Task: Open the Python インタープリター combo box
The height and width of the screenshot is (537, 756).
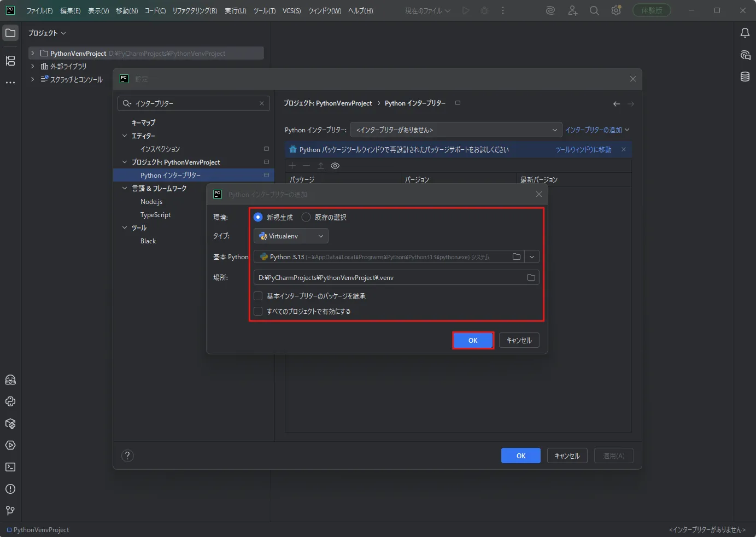Action: 456,130
